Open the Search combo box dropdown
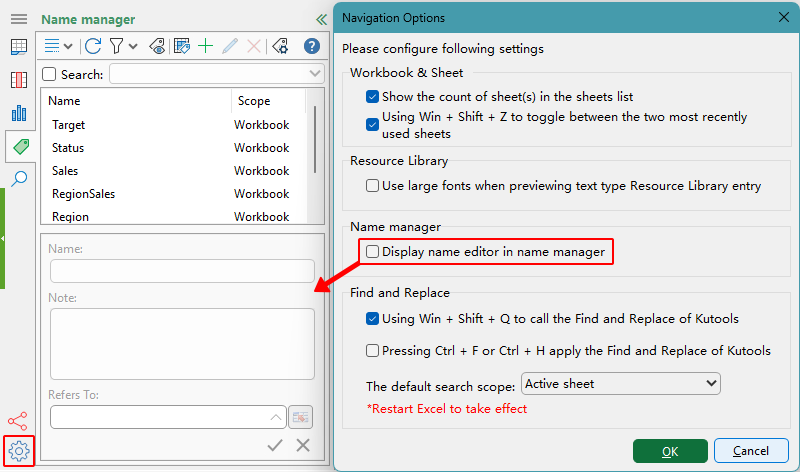Viewport: 800px width, 472px height. coord(315,74)
